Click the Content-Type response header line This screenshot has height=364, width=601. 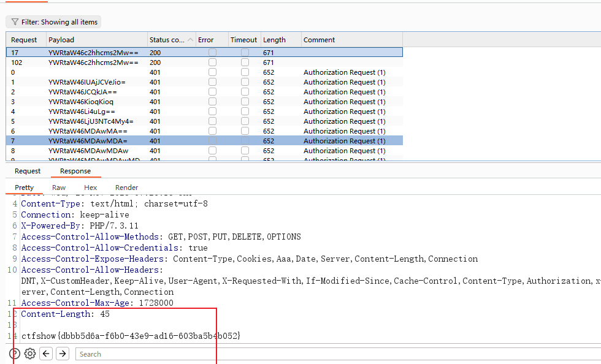click(114, 203)
